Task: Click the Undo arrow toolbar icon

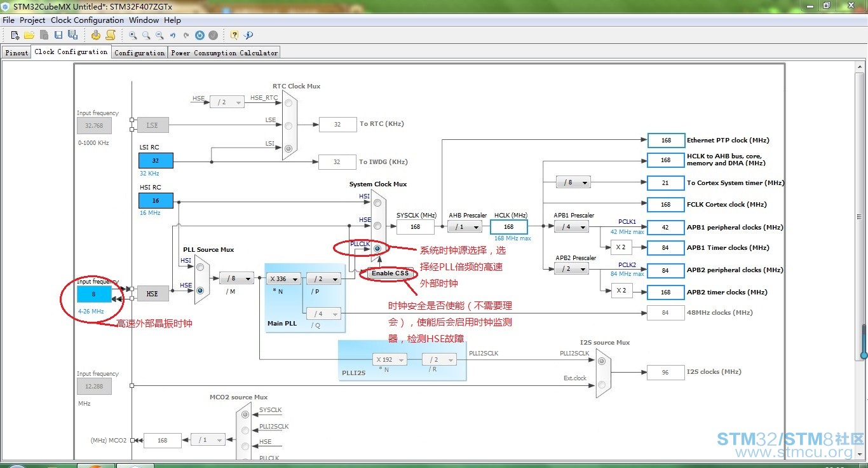Action: coord(173,36)
